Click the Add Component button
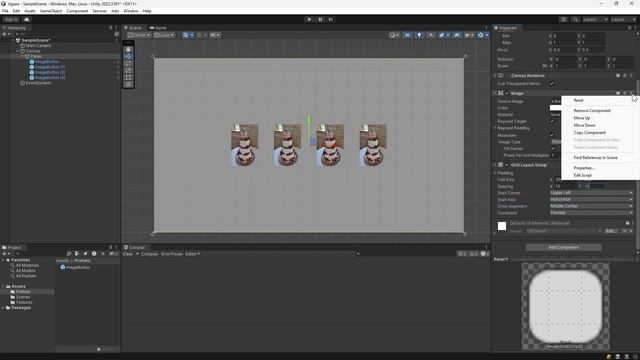640x360 pixels. [563, 247]
